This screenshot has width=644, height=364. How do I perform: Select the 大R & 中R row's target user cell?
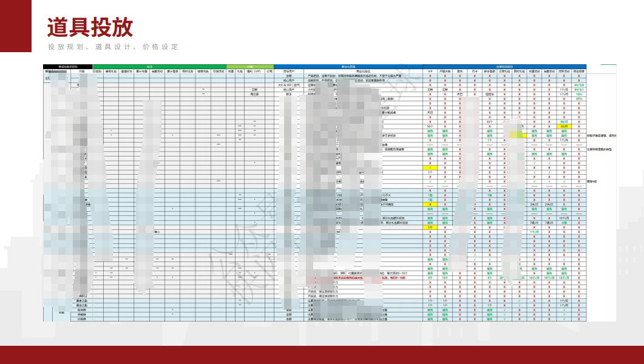tap(289, 85)
